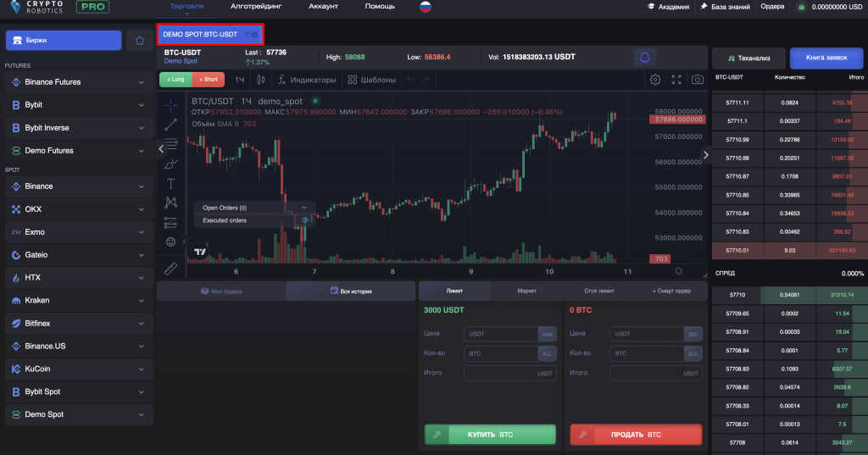Screen dimensions: 868x455
Task: Open the 1Ч timeframe selector
Action: click(x=239, y=80)
